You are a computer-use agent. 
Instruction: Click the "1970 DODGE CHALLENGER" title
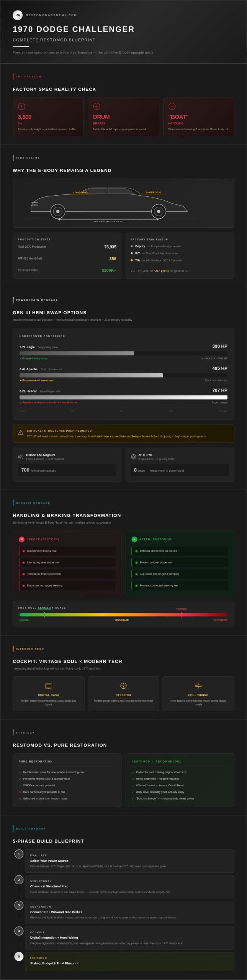(x=74, y=29)
